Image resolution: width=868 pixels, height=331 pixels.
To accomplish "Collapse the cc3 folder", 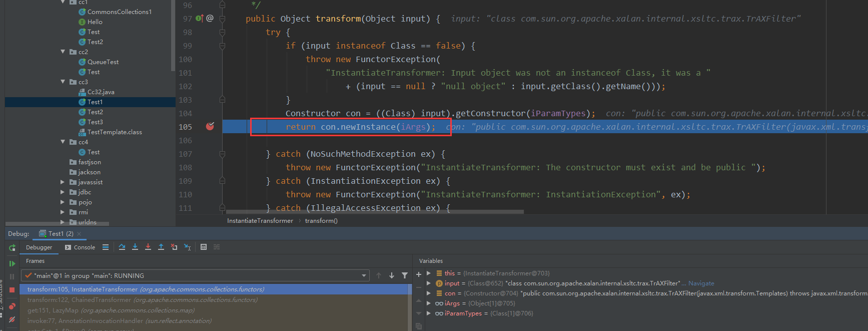I will [x=63, y=82].
